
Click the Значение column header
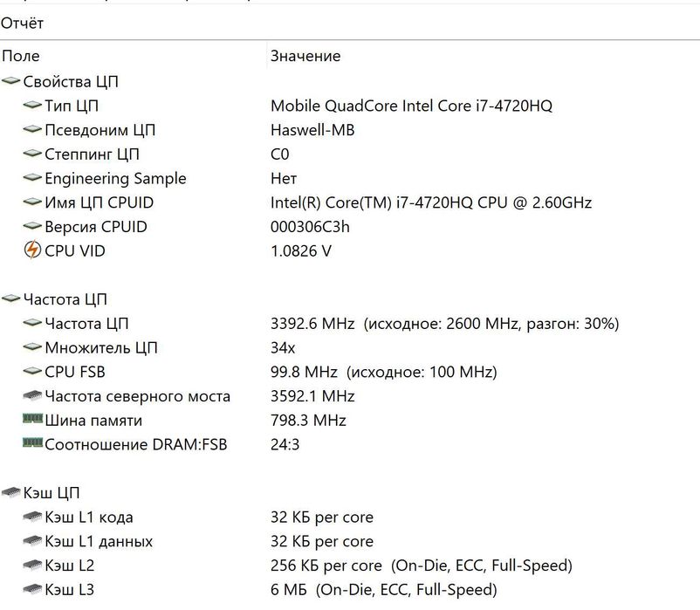point(305,57)
